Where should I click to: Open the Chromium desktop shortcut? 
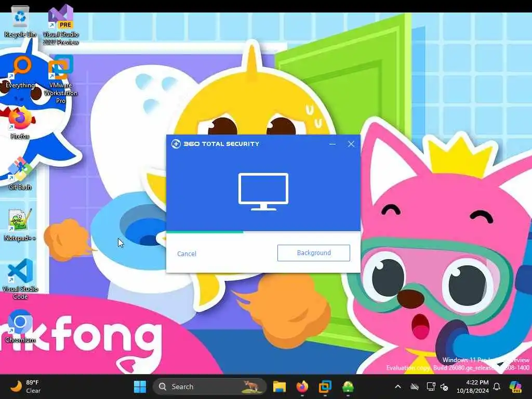(20, 326)
